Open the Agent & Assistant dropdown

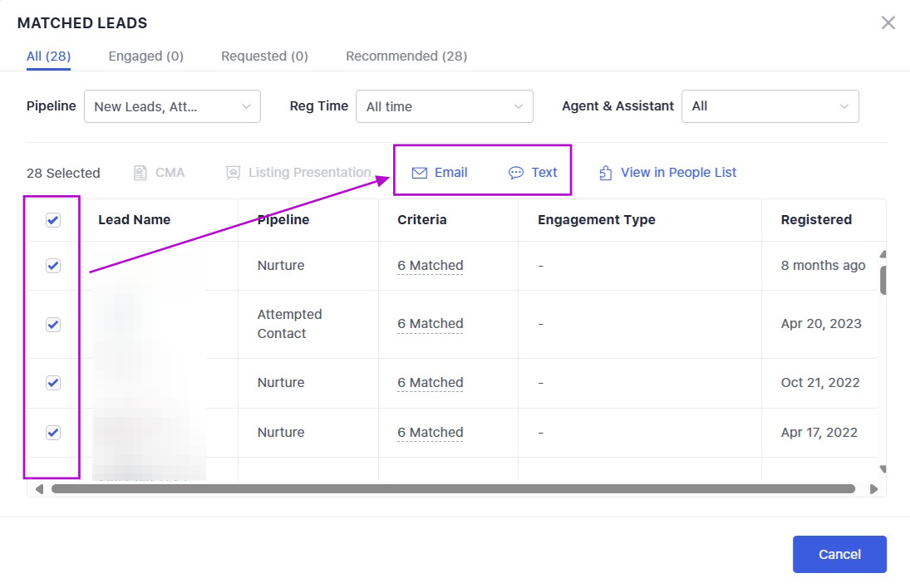770,106
